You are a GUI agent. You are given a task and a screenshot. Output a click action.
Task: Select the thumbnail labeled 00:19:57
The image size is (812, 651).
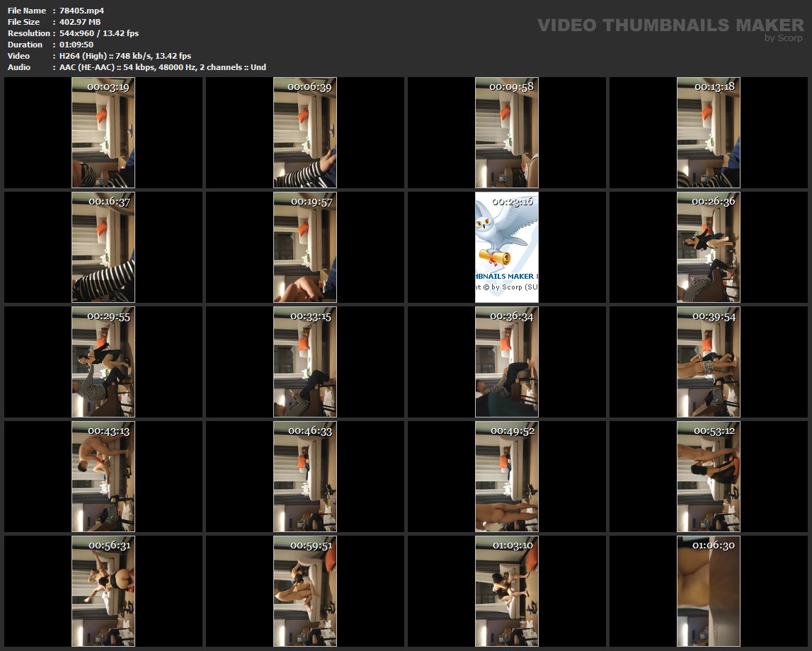(305, 247)
